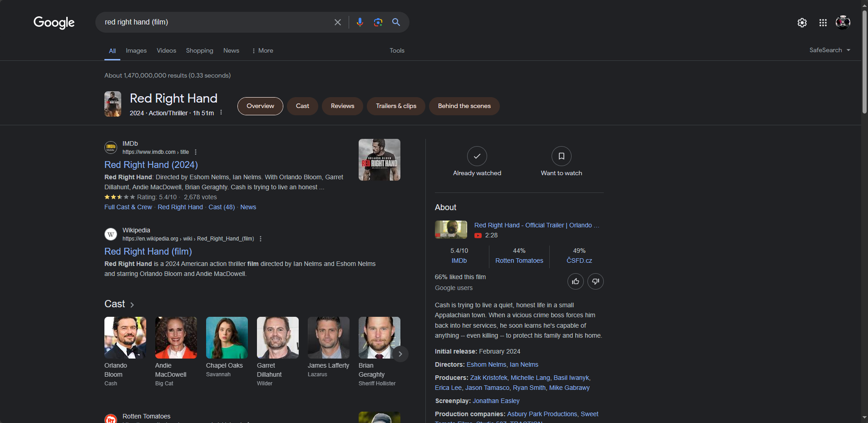Image resolution: width=868 pixels, height=423 pixels.
Task: Play YouTube official trailer thumbnail
Action: 451,230
